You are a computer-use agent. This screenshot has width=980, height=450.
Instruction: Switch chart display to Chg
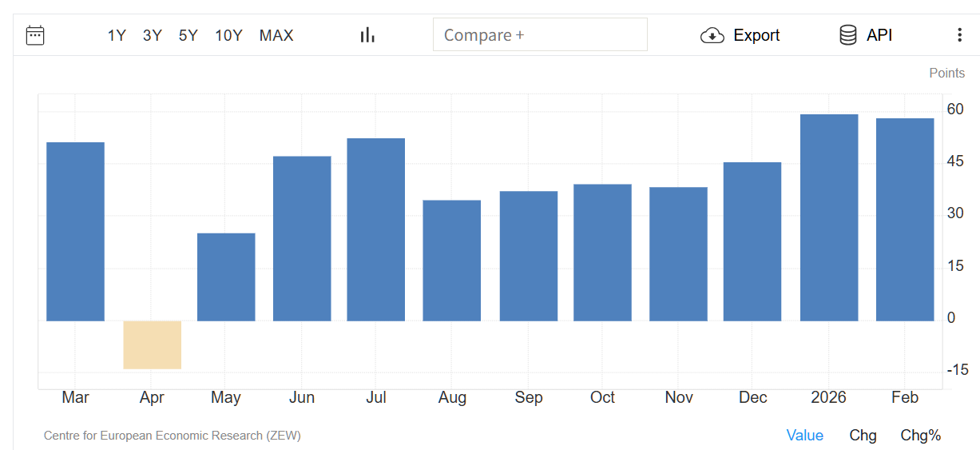pyautogui.click(x=863, y=436)
